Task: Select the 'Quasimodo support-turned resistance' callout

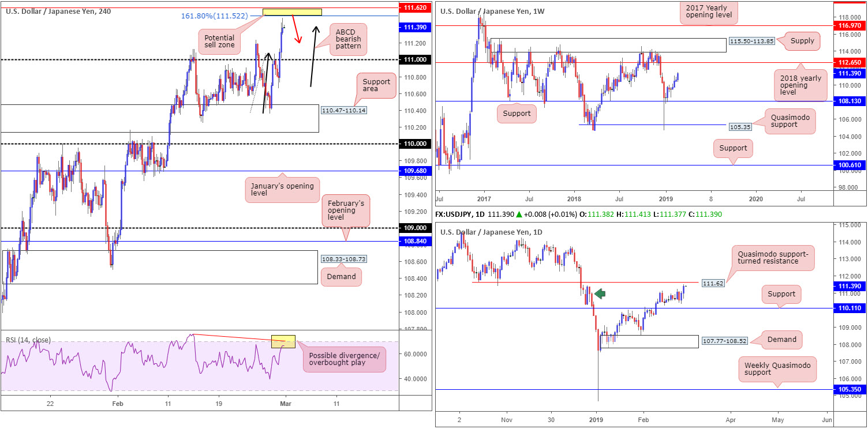Action: (x=772, y=259)
